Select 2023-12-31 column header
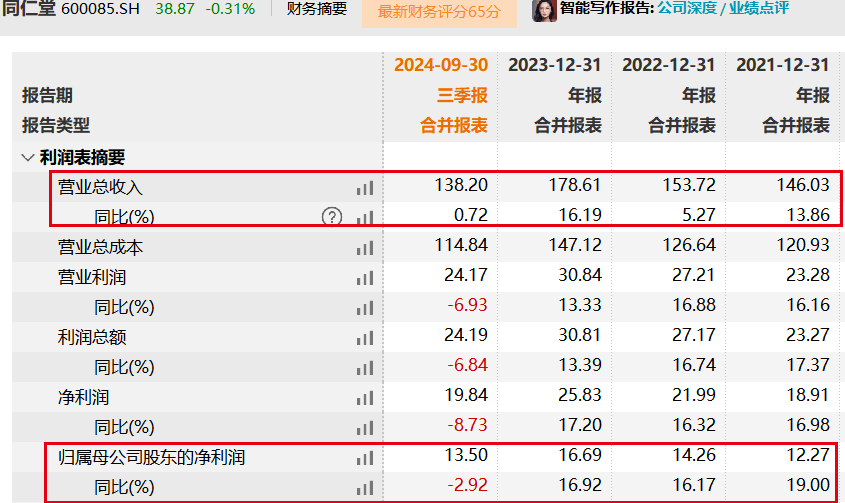Viewport: 845px width, 503px height. [x=555, y=65]
